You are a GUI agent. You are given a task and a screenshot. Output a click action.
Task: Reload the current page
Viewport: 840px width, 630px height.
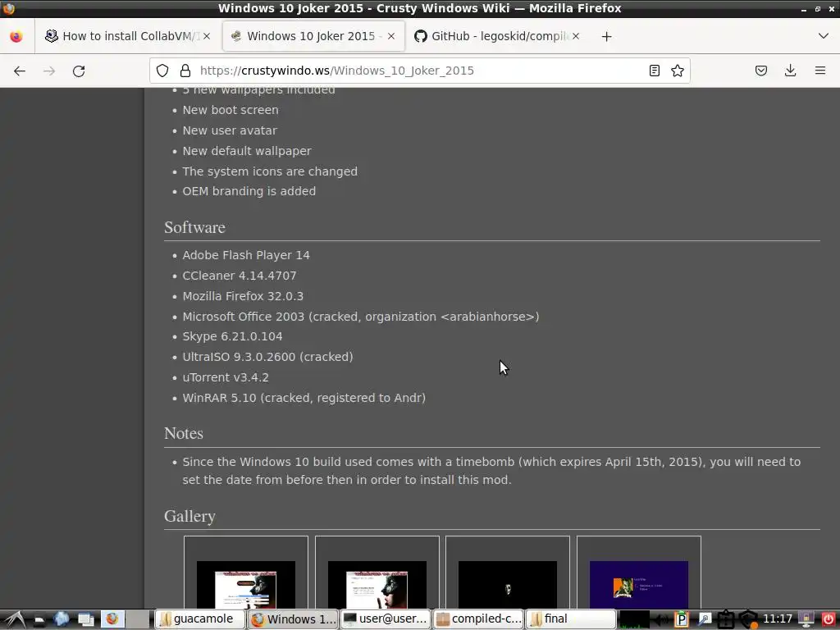(x=79, y=71)
